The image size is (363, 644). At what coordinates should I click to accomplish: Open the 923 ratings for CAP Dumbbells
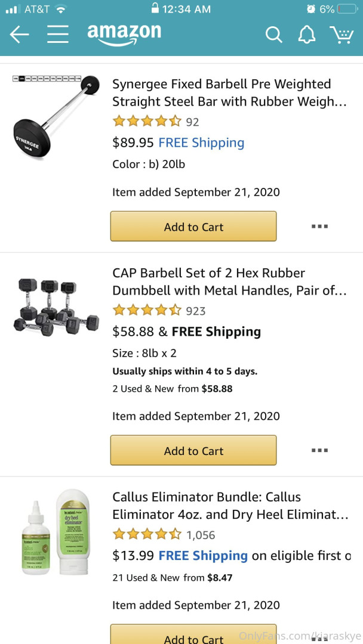pos(195,311)
